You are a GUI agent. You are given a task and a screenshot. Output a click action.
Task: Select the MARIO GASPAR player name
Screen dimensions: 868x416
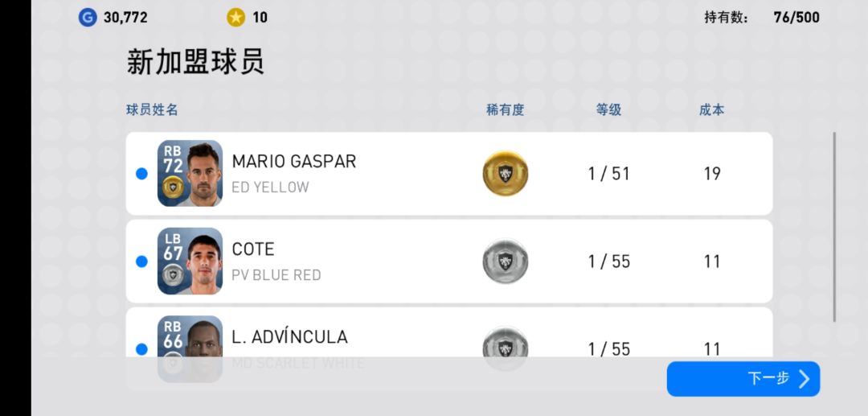294,161
